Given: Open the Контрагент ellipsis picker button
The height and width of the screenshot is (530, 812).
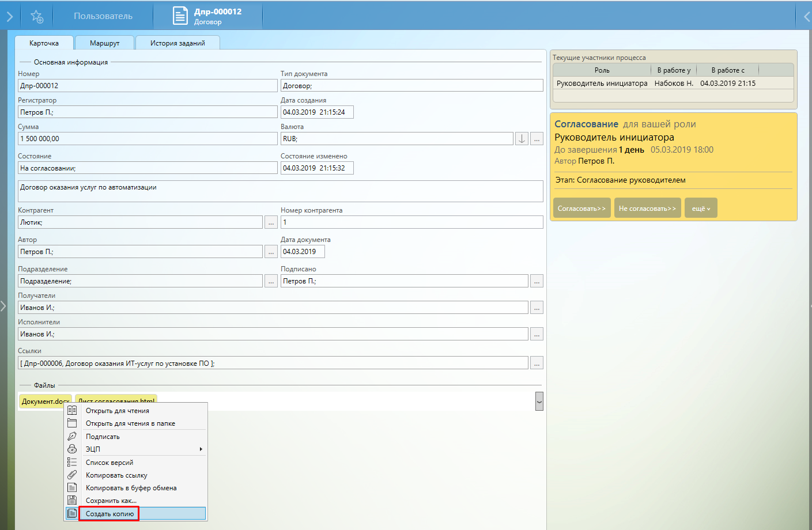Looking at the screenshot, I should point(271,222).
